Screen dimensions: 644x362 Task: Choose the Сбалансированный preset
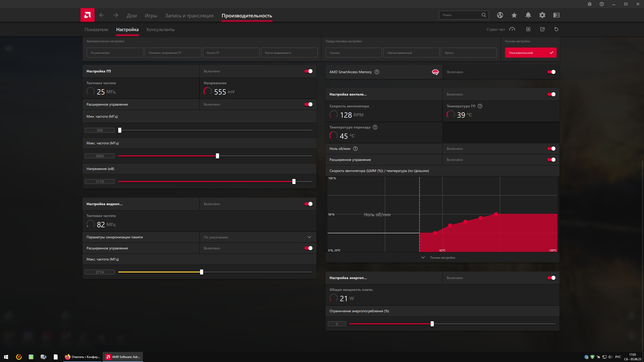click(411, 53)
